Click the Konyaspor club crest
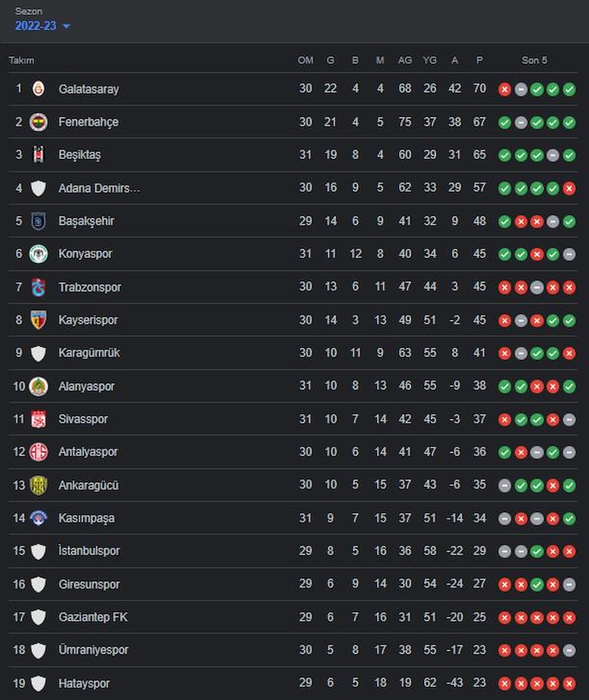Image resolution: width=589 pixels, height=700 pixels. (x=38, y=254)
